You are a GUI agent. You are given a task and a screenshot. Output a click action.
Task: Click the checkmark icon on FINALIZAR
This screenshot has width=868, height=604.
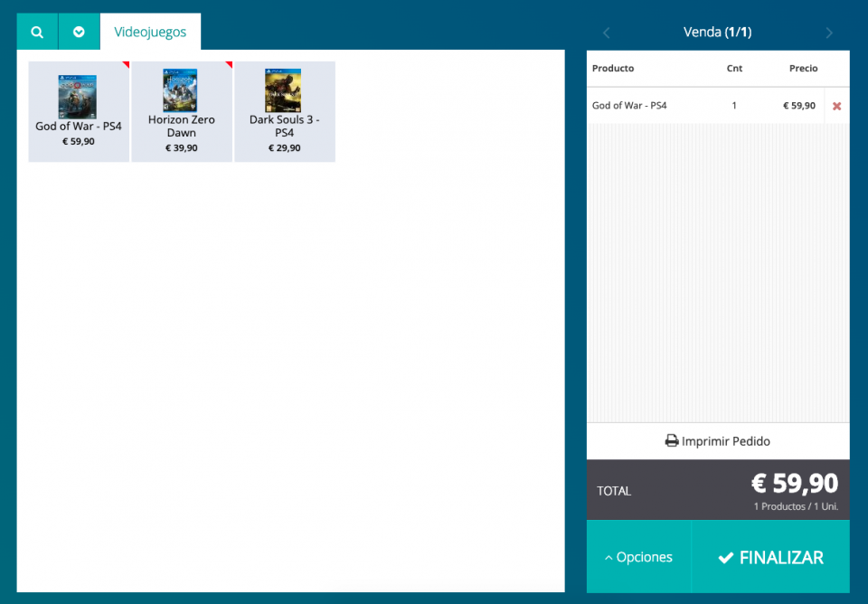tap(725, 558)
